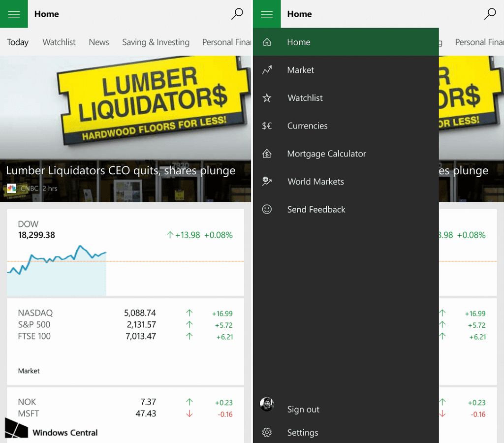Select the NASDAQ row label
Image resolution: width=504 pixels, height=443 pixels.
click(35, 313)
